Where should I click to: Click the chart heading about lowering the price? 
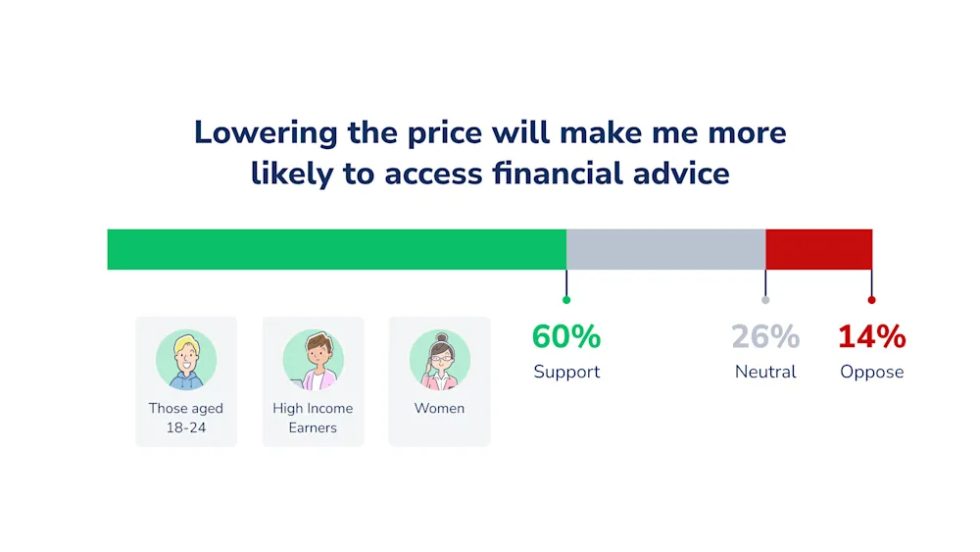(490, 153)
